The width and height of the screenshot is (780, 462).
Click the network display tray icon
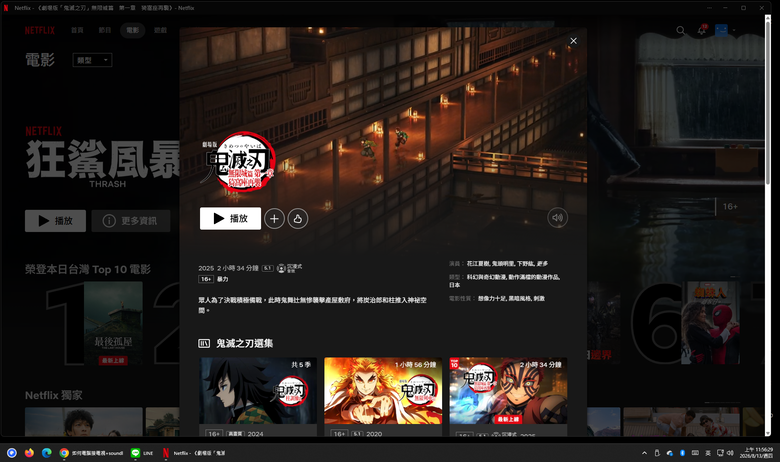[720, 453]
